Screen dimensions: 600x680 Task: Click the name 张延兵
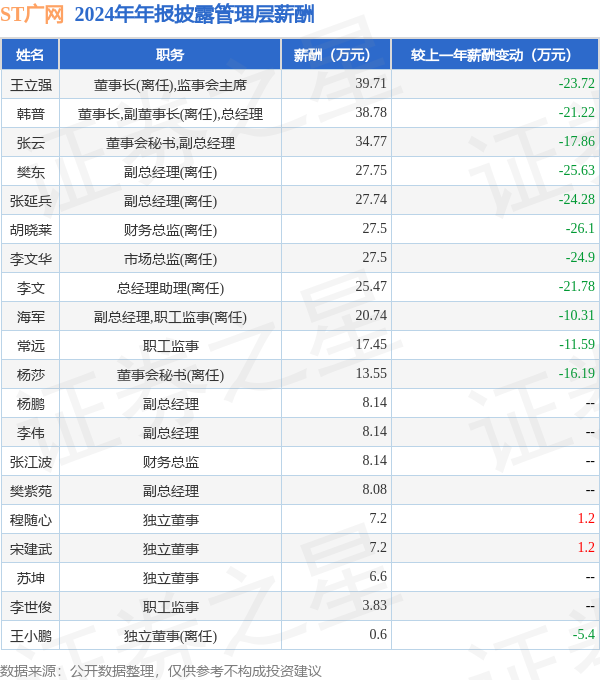[x=31, y=201]
